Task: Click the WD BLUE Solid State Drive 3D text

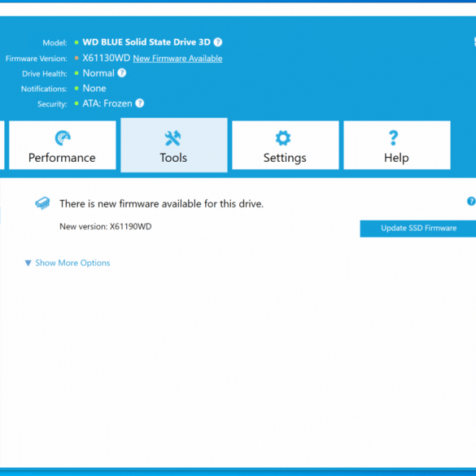Action: click(146, 41)
